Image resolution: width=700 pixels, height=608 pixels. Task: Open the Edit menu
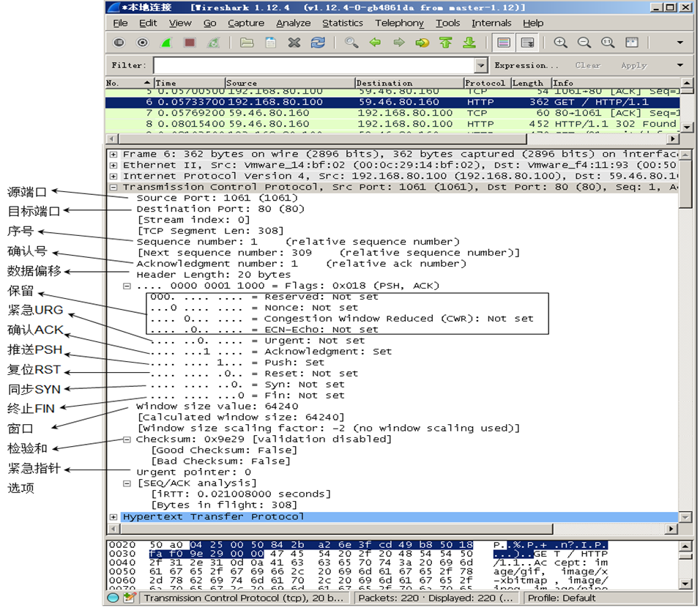(x=148, y=23)
